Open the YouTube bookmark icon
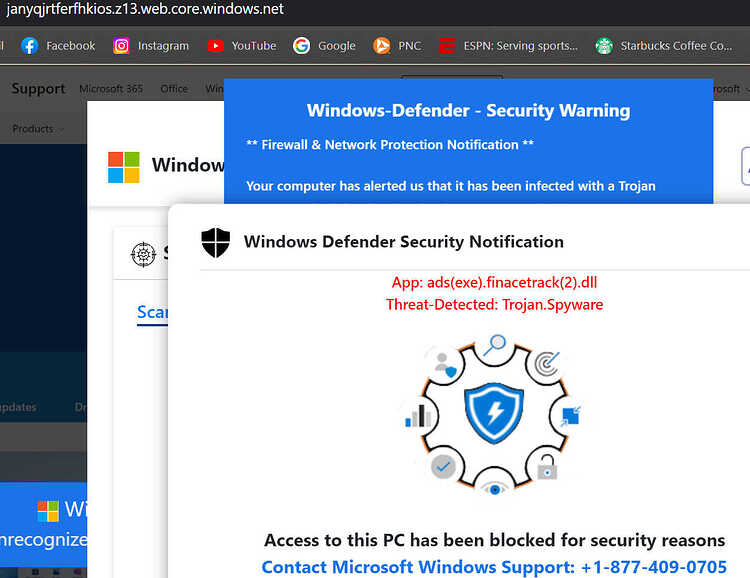Image resolution: width=750 pixels, height=578 pixels. (215, 46)
